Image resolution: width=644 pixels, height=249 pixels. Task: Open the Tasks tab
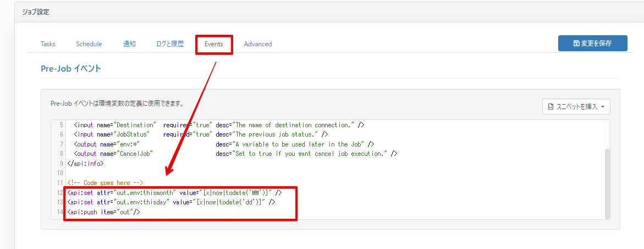coord(48,44)
